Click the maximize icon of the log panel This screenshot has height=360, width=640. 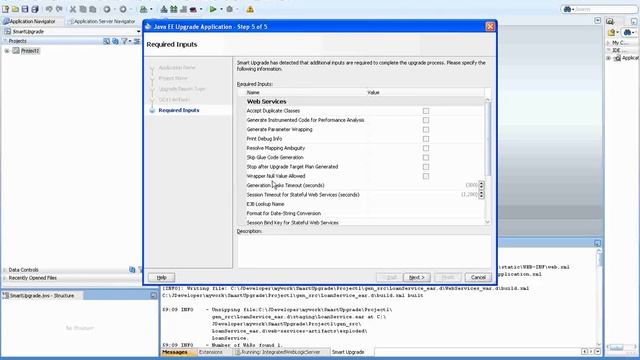click(x=597, y=243)
